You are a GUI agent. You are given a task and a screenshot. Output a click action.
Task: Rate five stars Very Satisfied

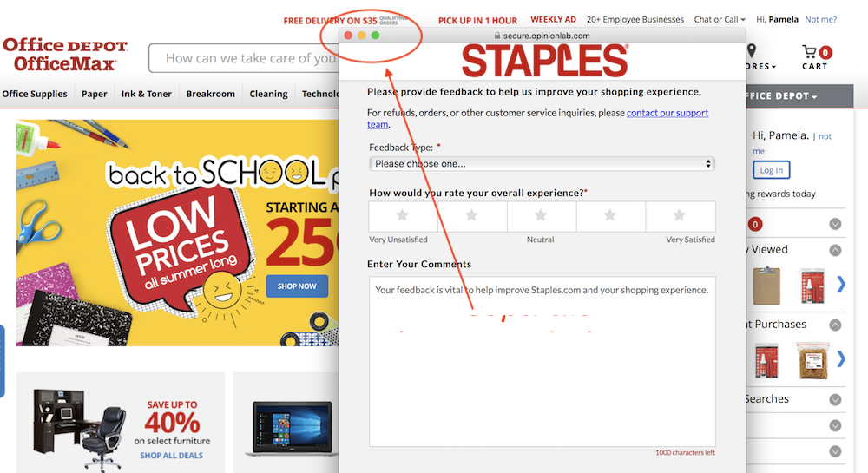[x=680, y=216]
